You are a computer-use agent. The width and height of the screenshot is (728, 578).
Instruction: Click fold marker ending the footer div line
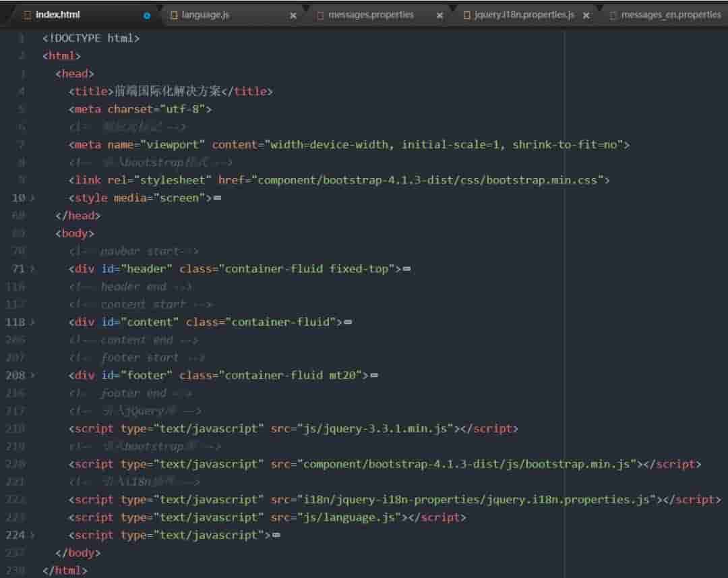pos(373,376)
